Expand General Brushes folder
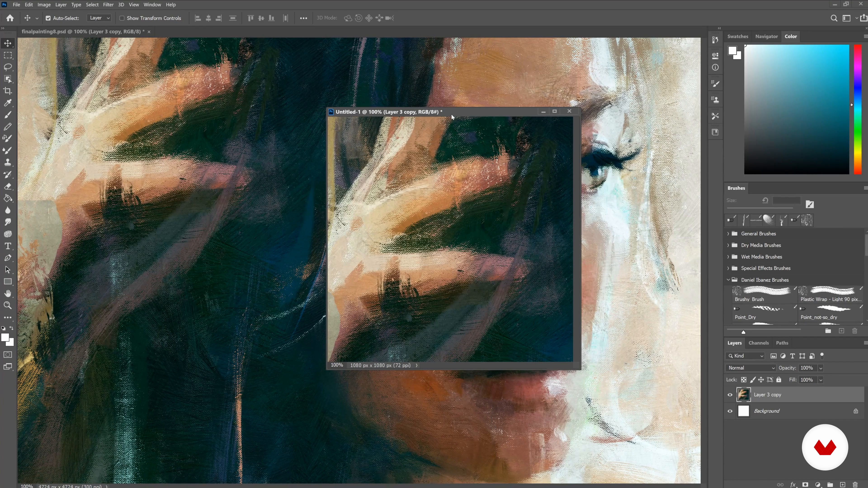Viewport: 868px width, 488px height. (x=728, y=234)
